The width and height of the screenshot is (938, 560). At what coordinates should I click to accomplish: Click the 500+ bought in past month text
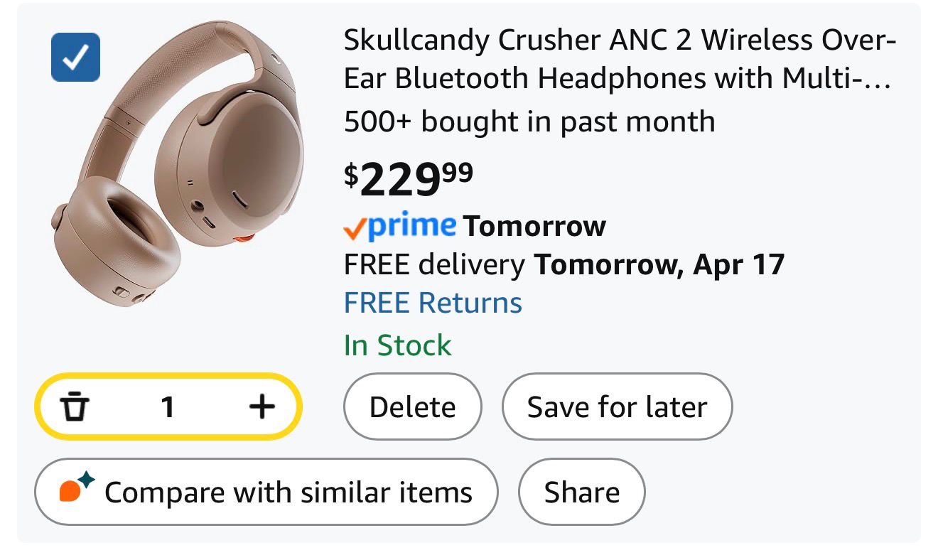coord(529,122)
